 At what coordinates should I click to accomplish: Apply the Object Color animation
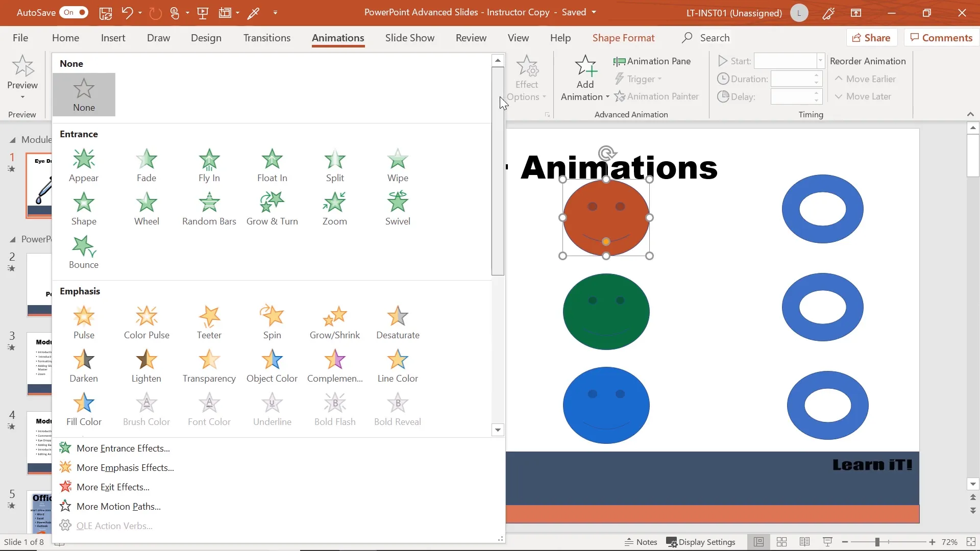click(272, 366)
